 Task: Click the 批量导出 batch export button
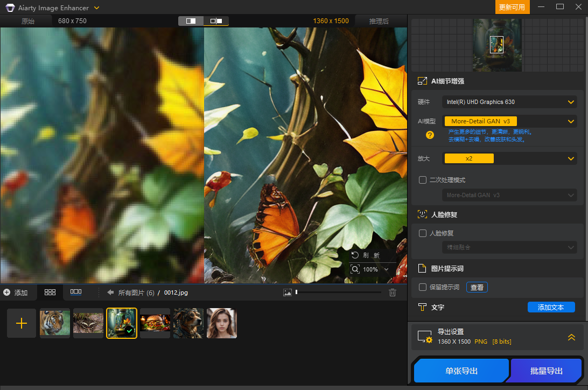click(546, 371)
